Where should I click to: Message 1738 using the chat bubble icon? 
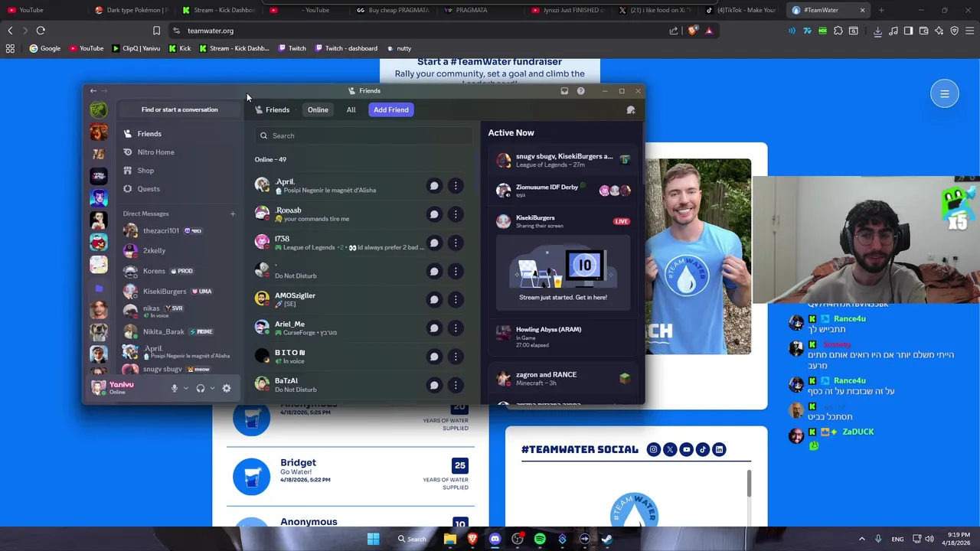(434, 243)
